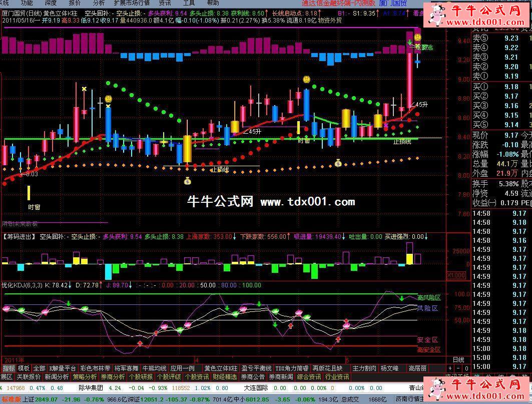The width and height of the screenshot is (532, 404).
Task: Open the 策略分析 link
Action: 85,376
